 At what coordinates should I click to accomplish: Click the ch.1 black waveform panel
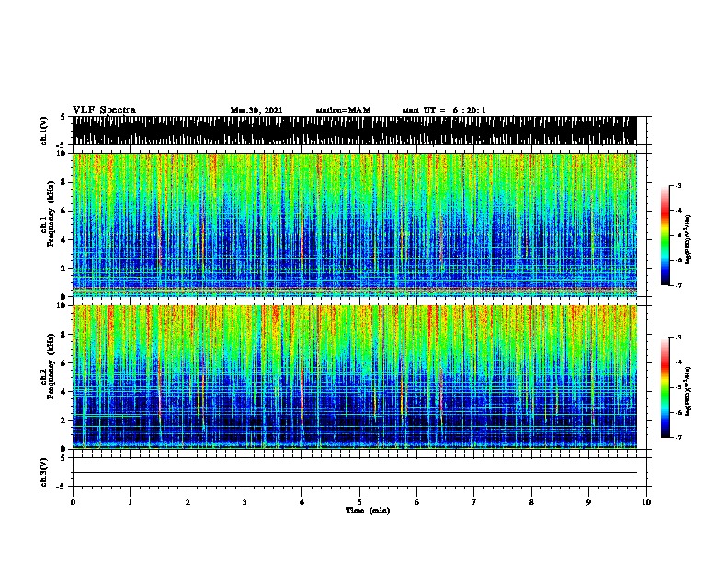(354, 131)
